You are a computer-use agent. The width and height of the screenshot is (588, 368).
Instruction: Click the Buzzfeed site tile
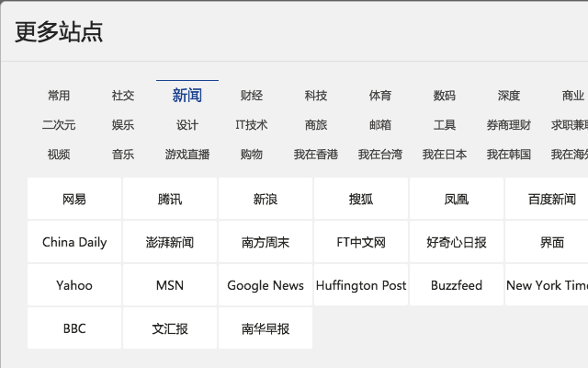click(x=457, y=285)
